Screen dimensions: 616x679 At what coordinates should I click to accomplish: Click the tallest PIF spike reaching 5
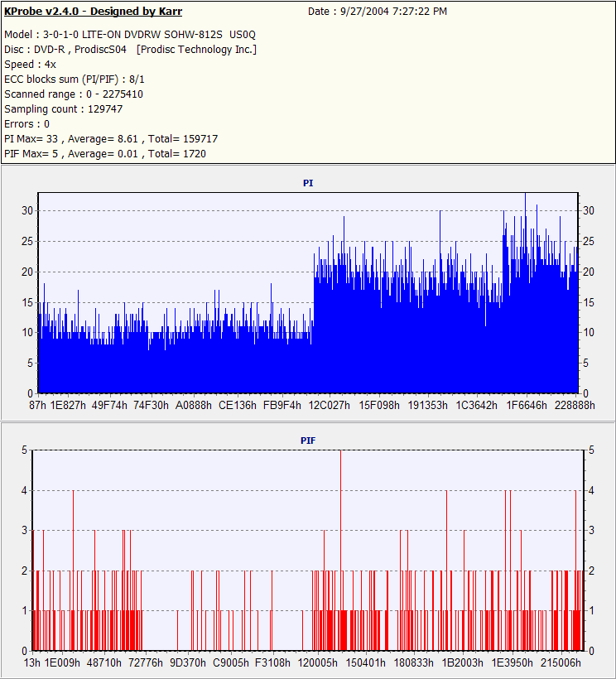pos(340,550)
